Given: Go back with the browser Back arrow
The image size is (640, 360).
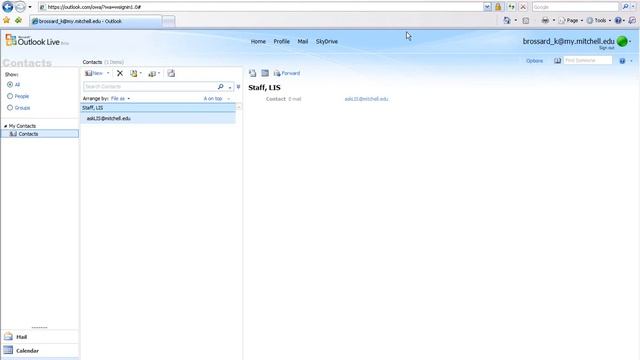Looking at the screenshot, I should 7,7.
